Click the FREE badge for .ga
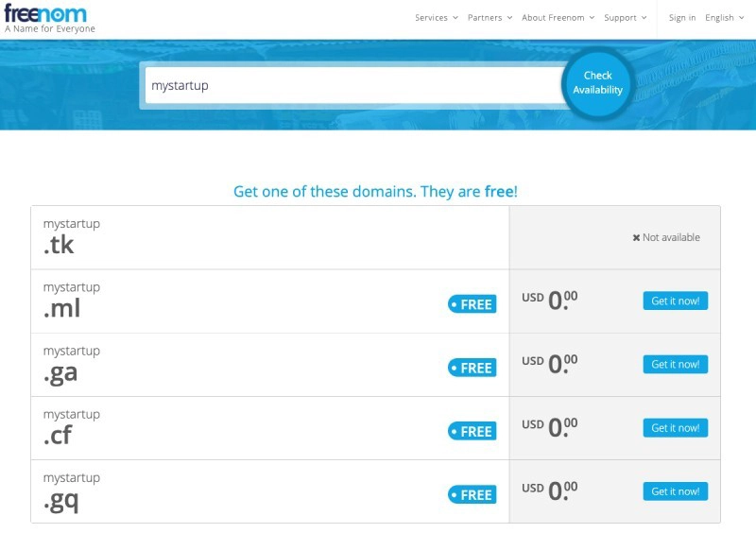 click(472, 368)
